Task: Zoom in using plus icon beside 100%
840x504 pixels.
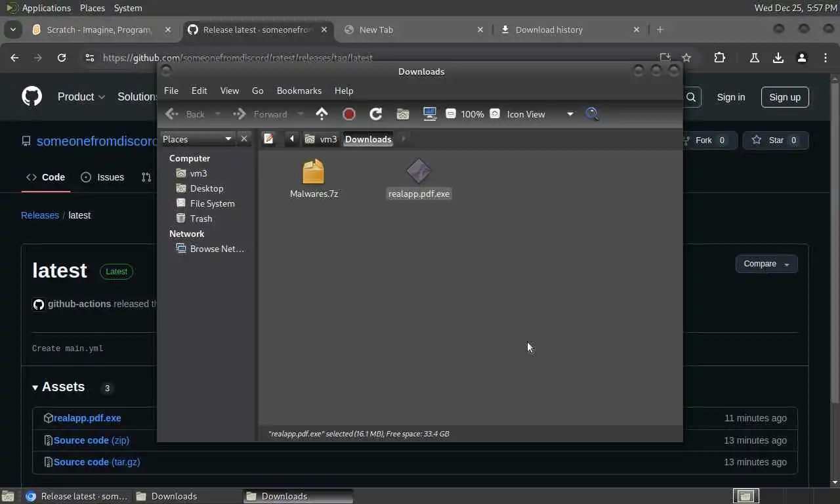Action: click(495, 114)
